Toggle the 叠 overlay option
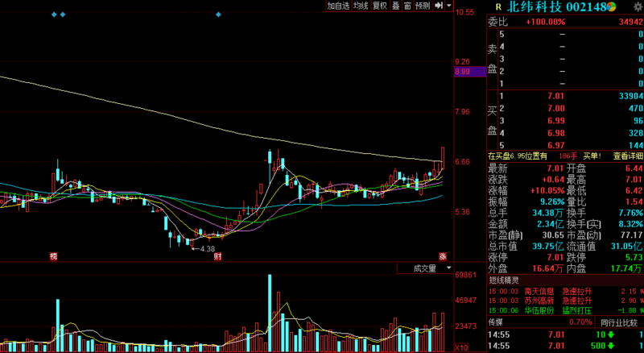This screenshot has width=644, height=353. [x=395, y=6]
